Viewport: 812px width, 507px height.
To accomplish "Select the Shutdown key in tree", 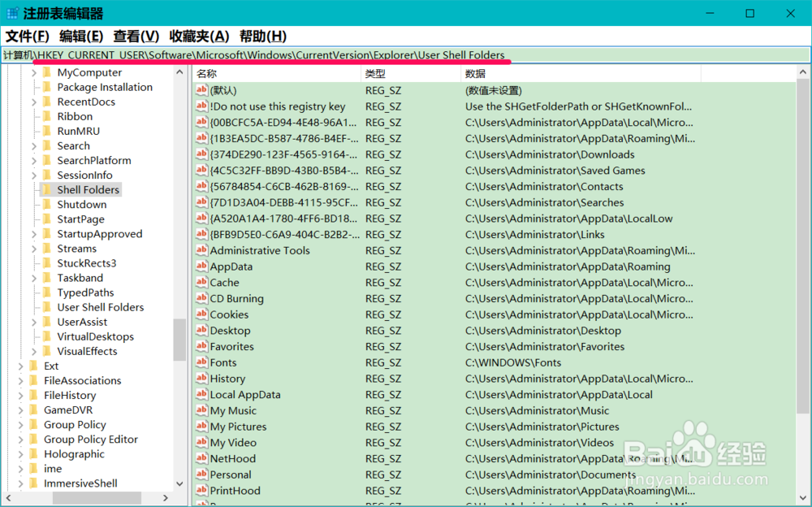I will pyautogui.click(x=82, y=204).
